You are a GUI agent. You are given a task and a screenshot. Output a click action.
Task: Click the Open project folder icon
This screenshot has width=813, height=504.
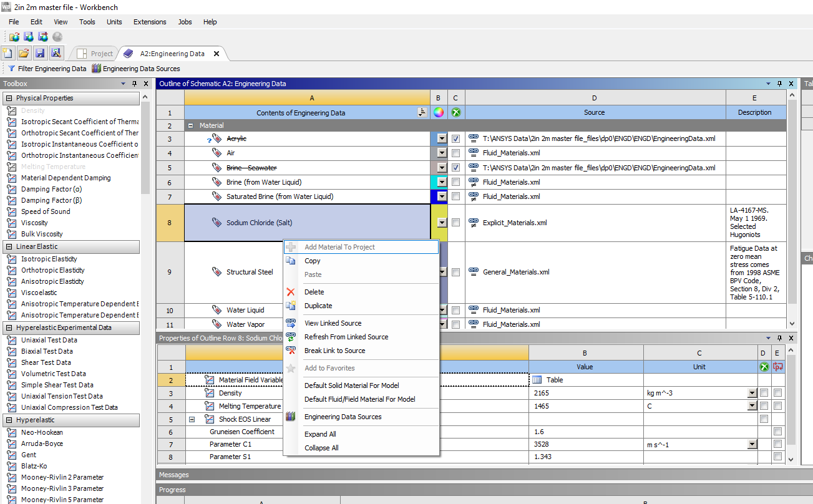[24, 54]
